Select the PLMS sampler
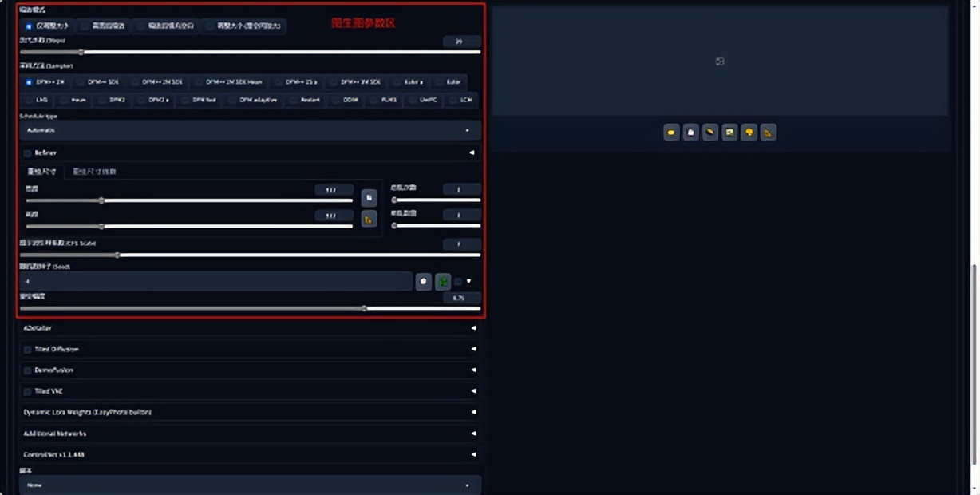Screen dimensions: 980x495 [384, 100]
